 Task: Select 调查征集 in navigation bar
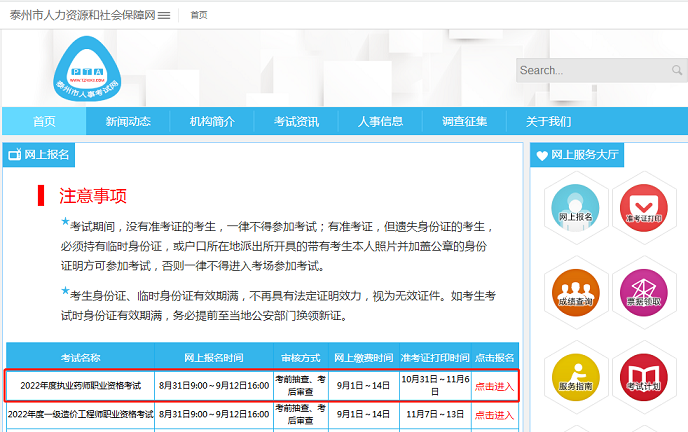(x=465, y=122)
